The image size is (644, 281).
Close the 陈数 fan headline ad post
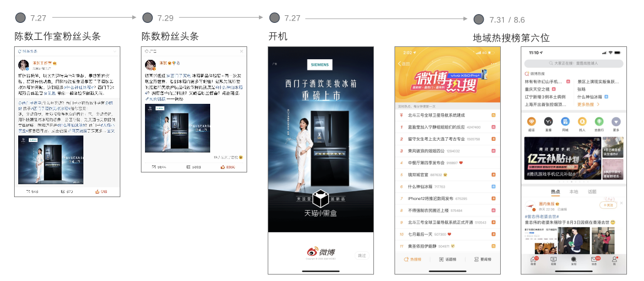point(241,51)
